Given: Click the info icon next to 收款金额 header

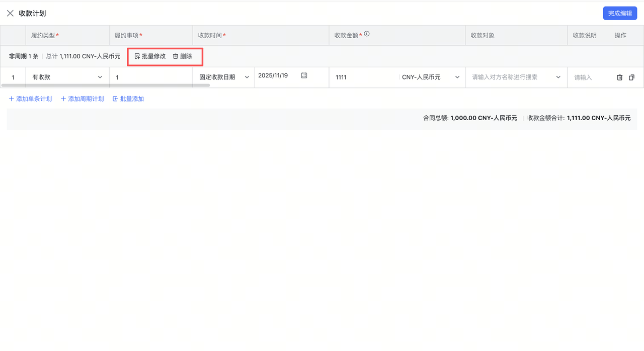Looking at the screenshot, I should coord(367,34).
